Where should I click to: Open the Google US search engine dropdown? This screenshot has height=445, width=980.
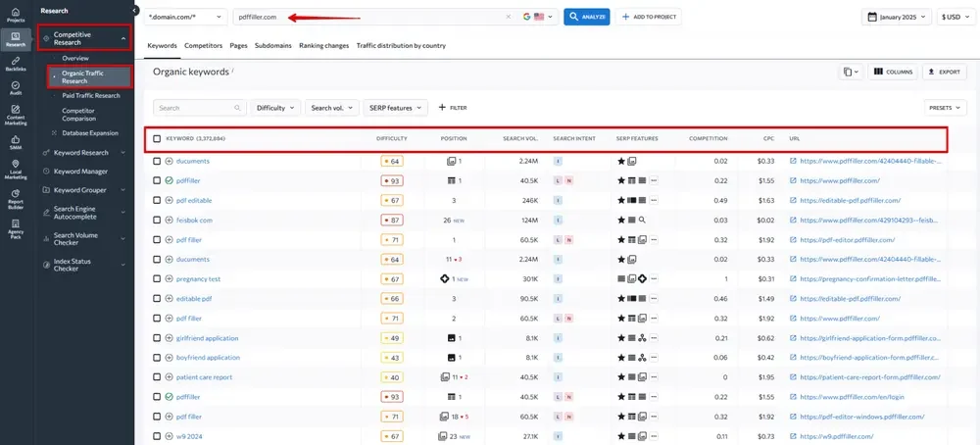point(537,17)
